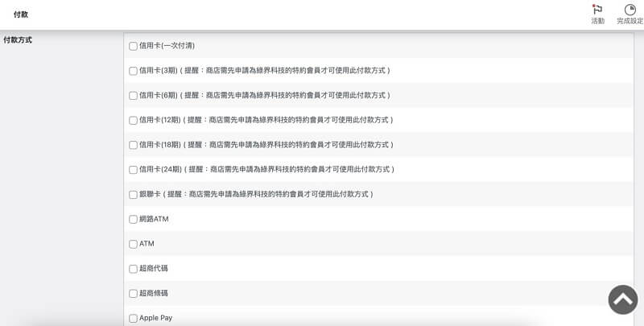Enable 信用卡(3期) checkbox

133,71
